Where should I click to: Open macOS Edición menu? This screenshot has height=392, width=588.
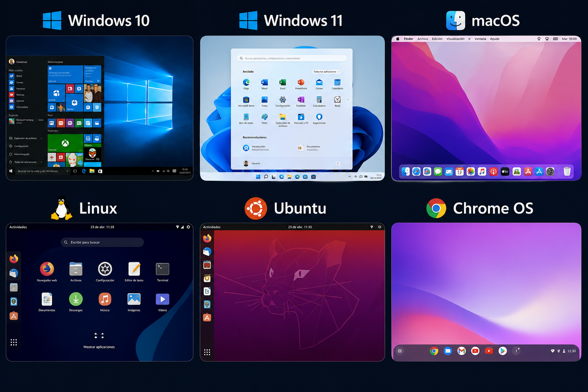click(x=437, y=39)
